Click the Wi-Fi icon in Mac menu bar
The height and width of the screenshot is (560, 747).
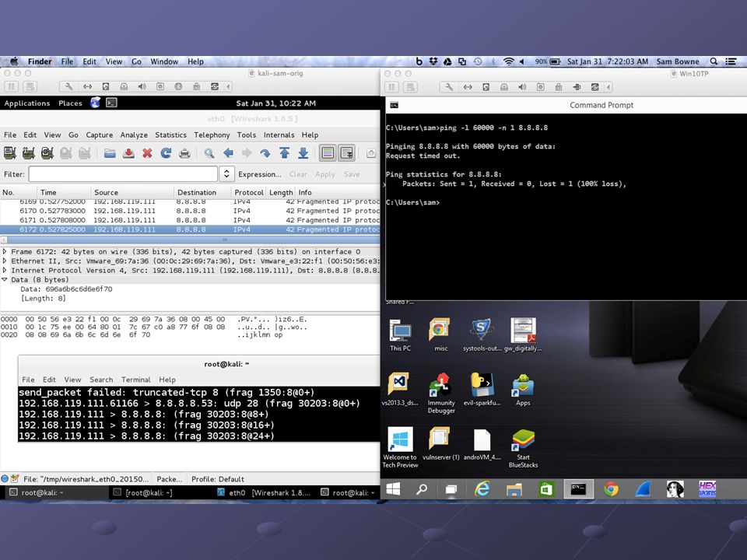point(509,61)
